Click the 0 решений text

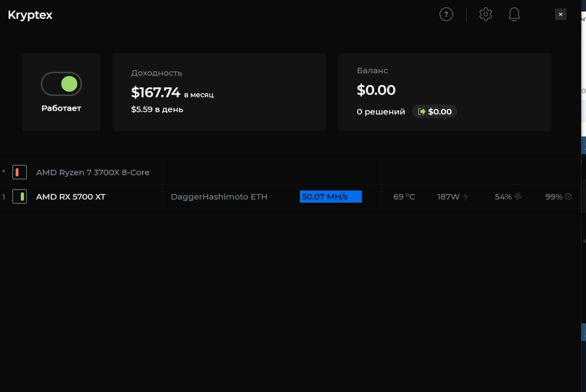pos(381,112)
